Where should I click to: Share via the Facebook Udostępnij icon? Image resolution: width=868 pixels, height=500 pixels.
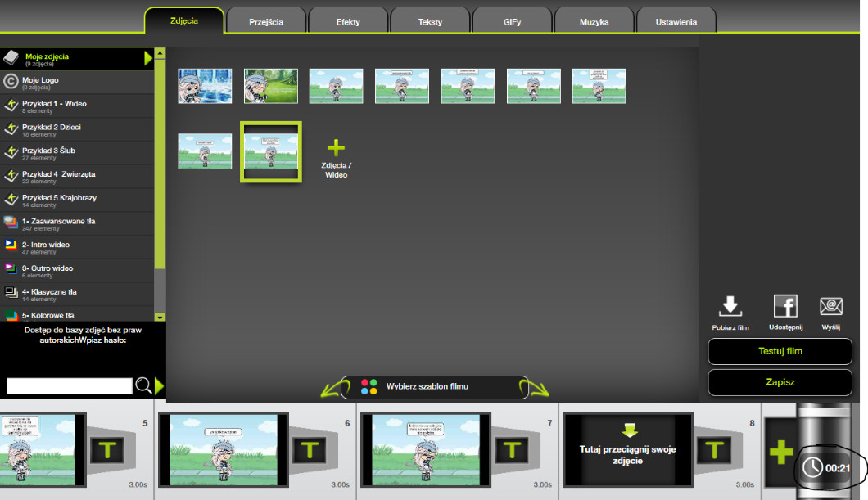tap(785, 307)
